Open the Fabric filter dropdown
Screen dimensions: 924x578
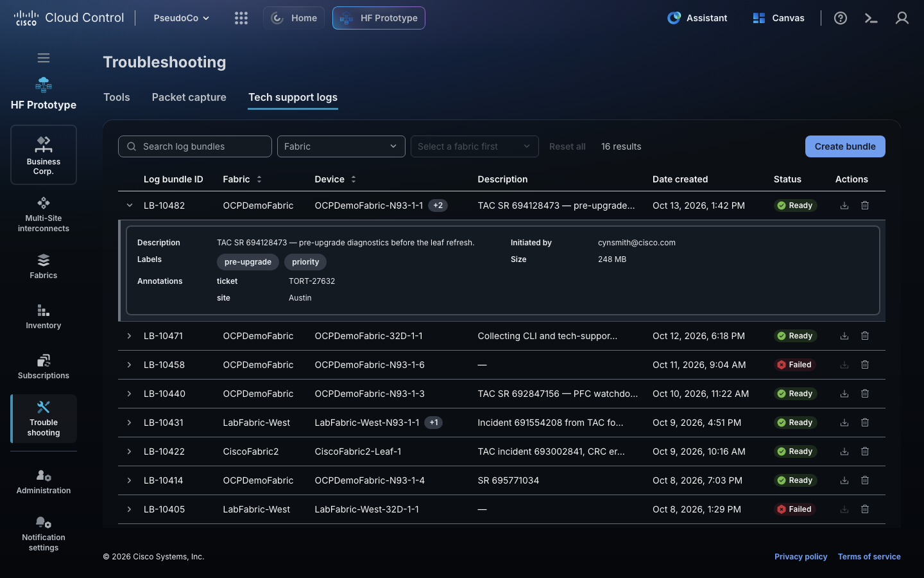[341, 146]
